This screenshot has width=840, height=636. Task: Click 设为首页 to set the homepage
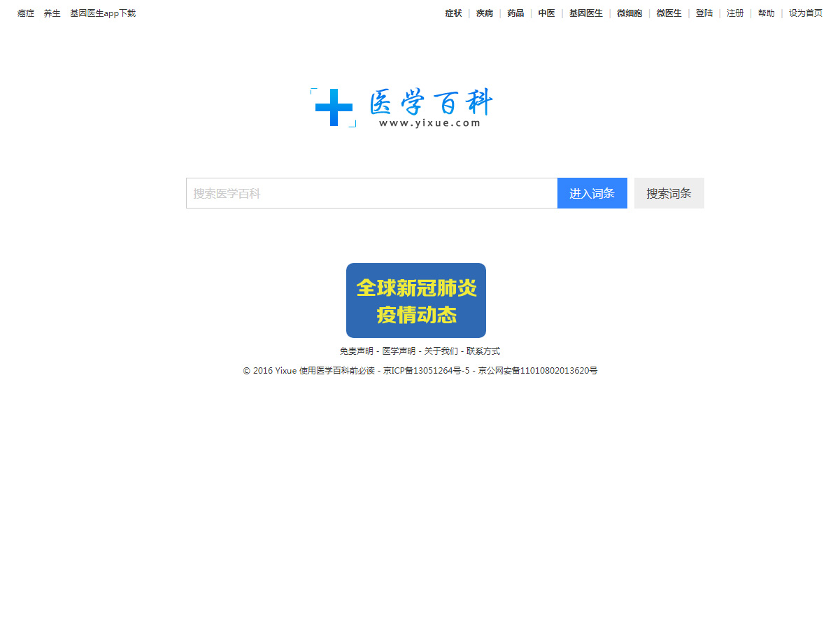pos(806,13)
